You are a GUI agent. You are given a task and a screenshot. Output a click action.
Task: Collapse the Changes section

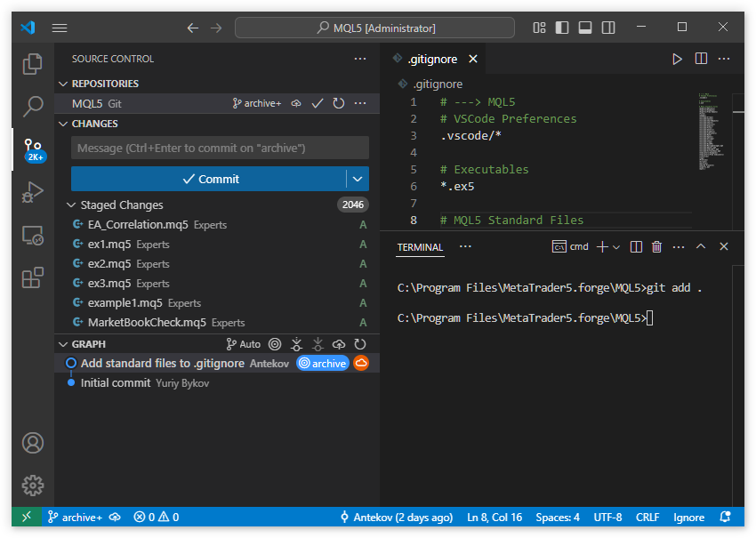click(62, 124)
